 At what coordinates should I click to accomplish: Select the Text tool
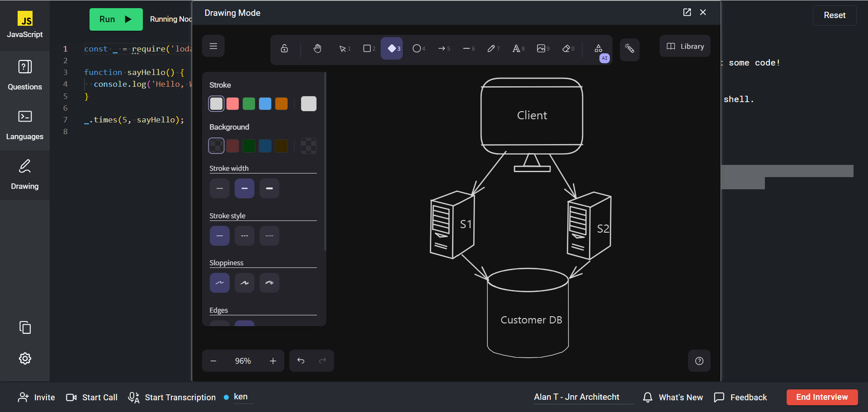(516, 48)
